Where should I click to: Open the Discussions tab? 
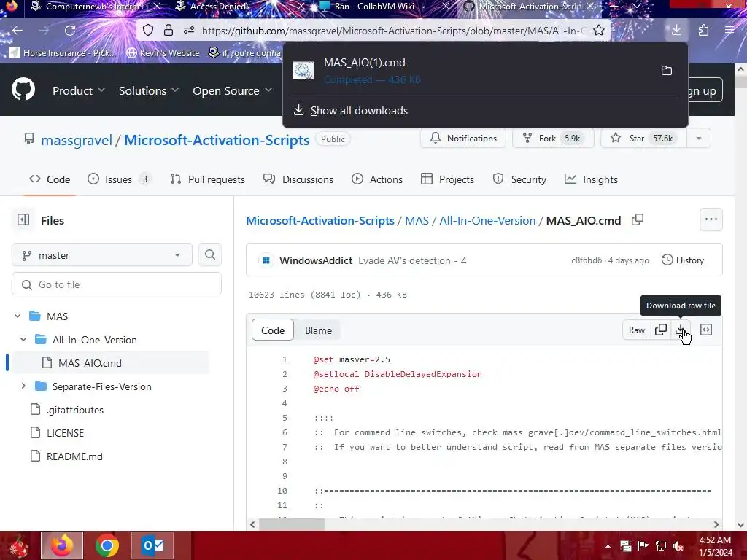coord(298,179)
